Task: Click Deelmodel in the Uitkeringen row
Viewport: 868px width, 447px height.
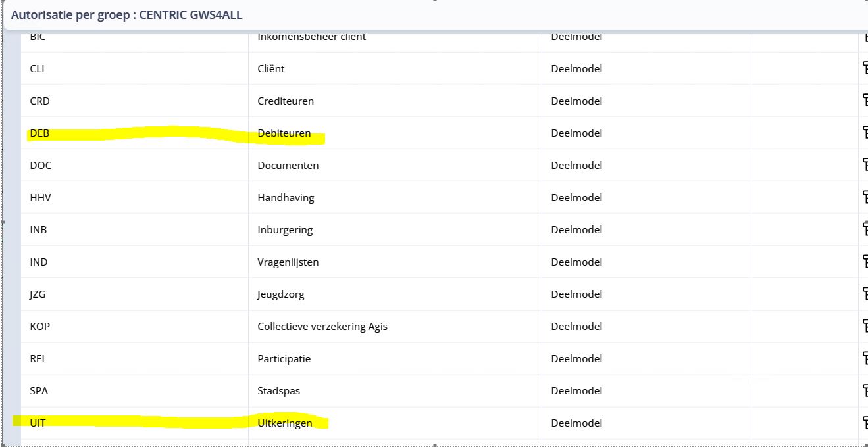Action: coord(576,423)
